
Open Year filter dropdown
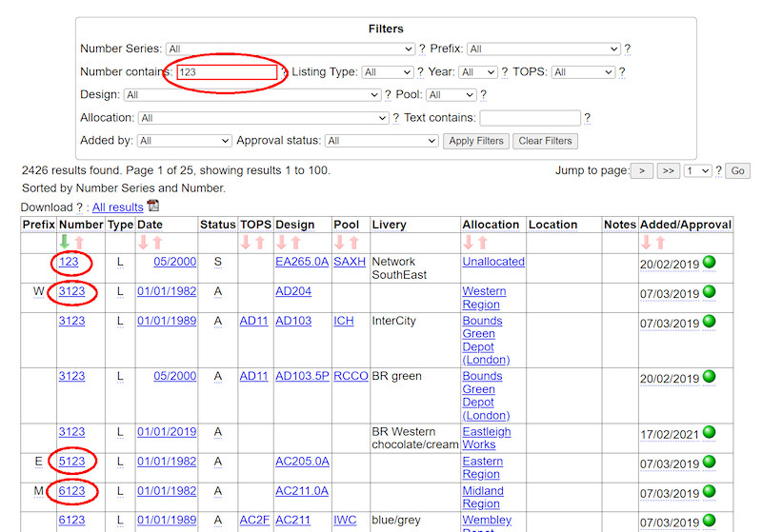[x=478, y=72]
